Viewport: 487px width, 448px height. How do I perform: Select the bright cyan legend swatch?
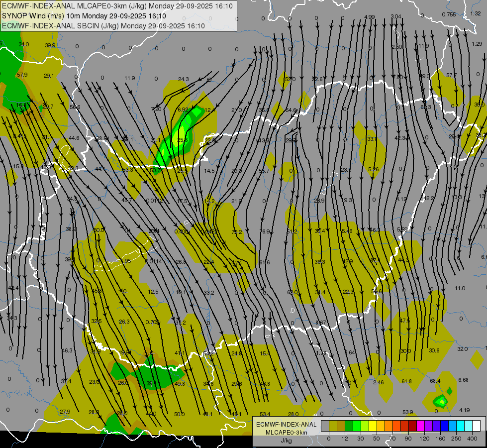pyautogui.click(x=461, y=426)
